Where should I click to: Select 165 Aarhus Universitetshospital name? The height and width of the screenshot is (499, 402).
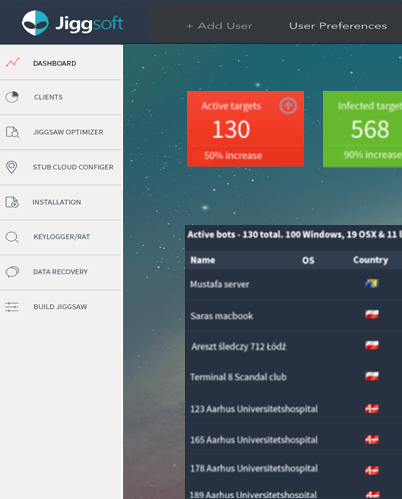coord(254,440)
